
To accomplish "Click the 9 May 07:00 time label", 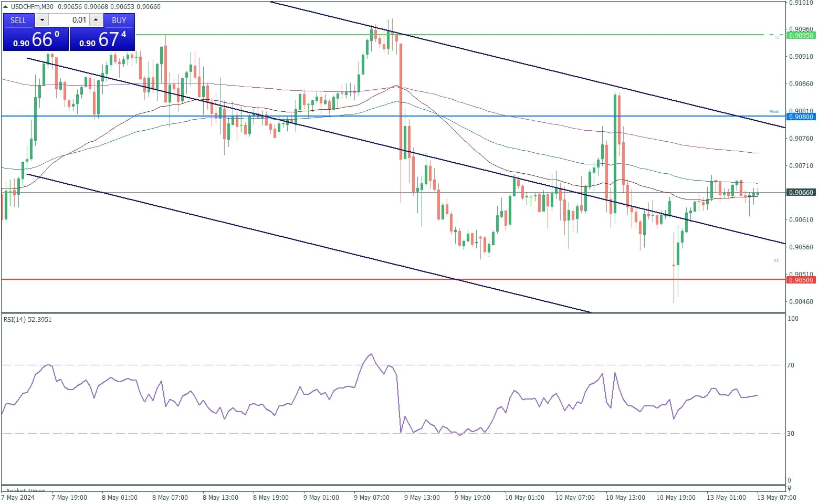I will 372,498.
